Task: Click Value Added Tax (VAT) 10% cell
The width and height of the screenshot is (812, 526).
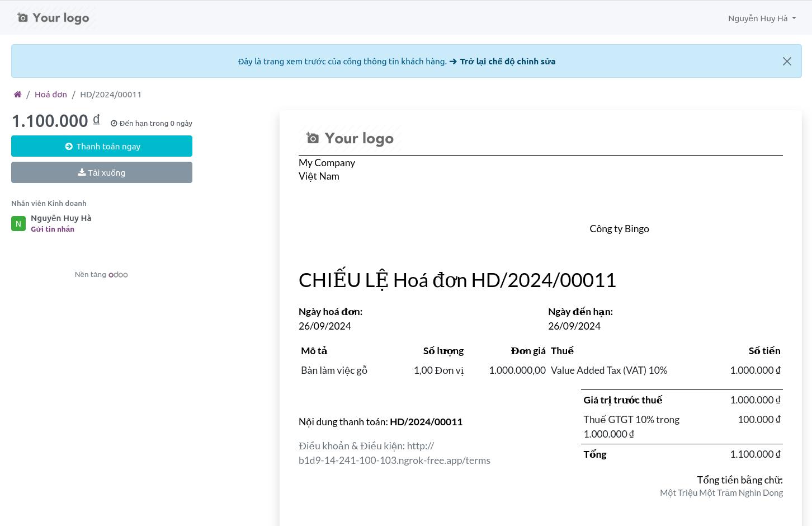Action: tap(609, 370)
